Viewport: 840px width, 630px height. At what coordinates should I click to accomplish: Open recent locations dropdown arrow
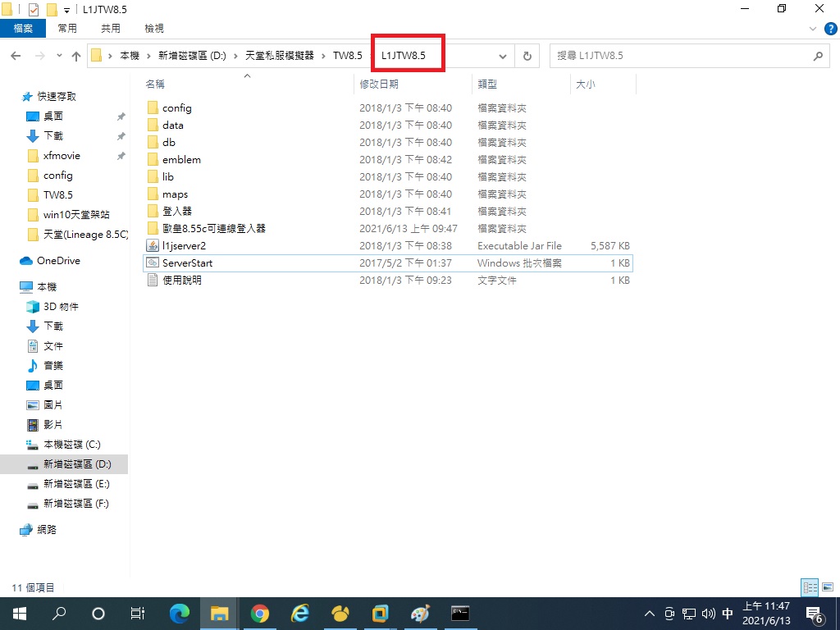pyautogui.click(x=59, y=56)
